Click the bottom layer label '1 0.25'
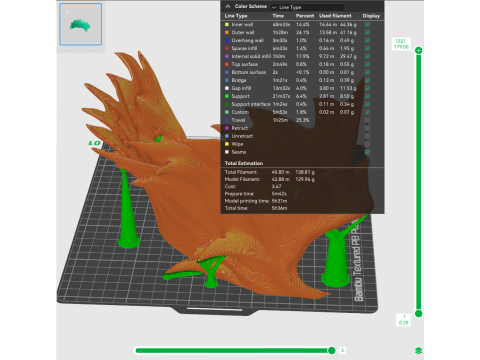Screen dimensions: 480x360 point(404,320)
